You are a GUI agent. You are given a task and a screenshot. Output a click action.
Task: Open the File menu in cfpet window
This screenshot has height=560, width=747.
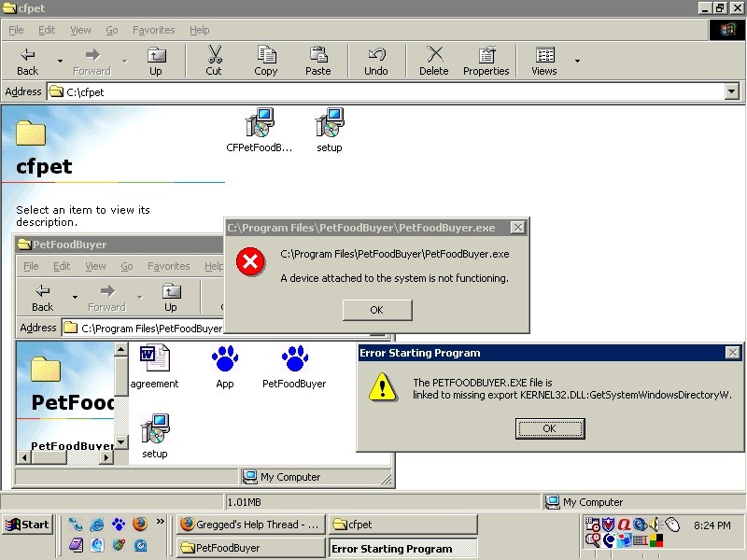pyautogui.click(x=16, y=30)
